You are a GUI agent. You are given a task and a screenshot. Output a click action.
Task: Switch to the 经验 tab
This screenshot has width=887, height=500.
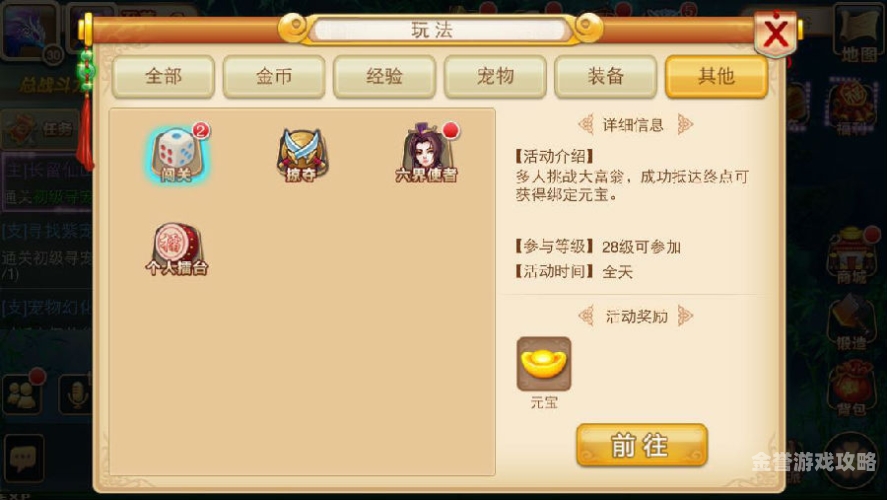[384, 76]
